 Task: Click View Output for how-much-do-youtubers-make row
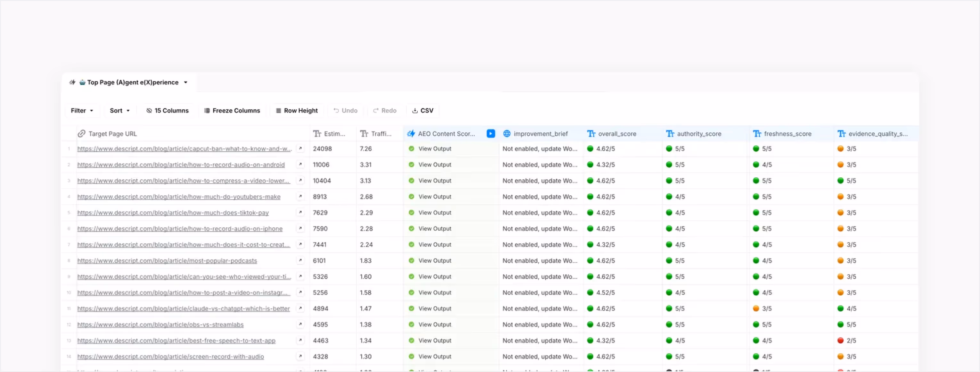pos(435,197)
